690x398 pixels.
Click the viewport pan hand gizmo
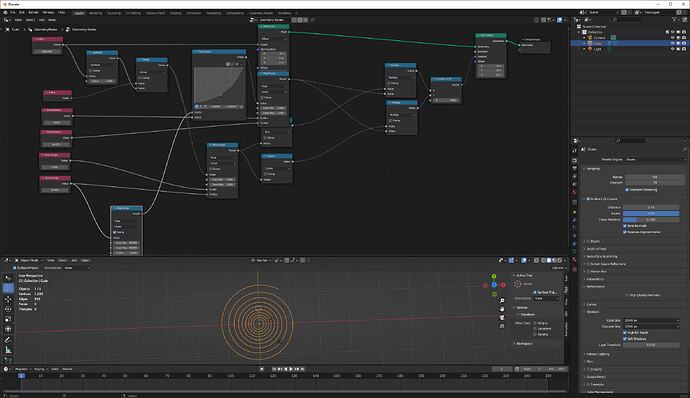(502, 309)
